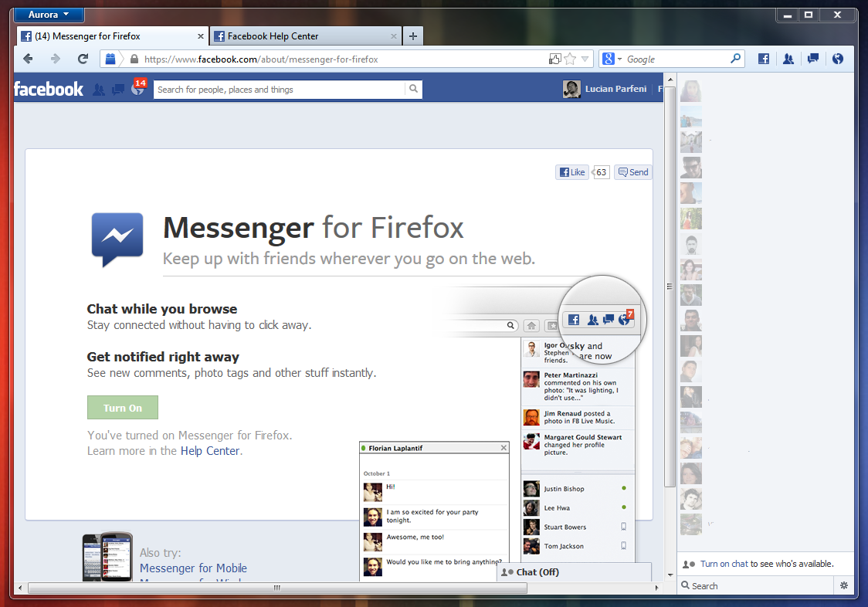Click the Facebook toolbar icon in Firefox
This screenshot has width=868, height=607.
click(763, 59)
